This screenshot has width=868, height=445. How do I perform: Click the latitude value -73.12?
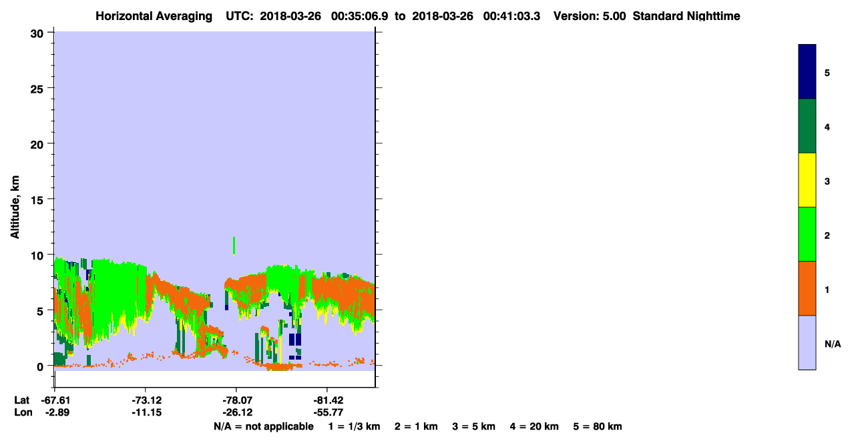[x=148, y=400]
